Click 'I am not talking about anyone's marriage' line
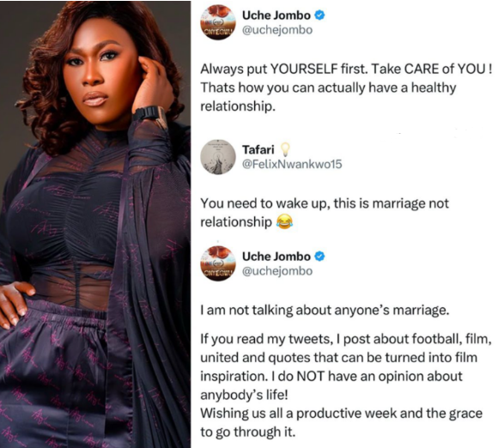The height and width of the screenshot is (448, 504). (x=324, y=310)
